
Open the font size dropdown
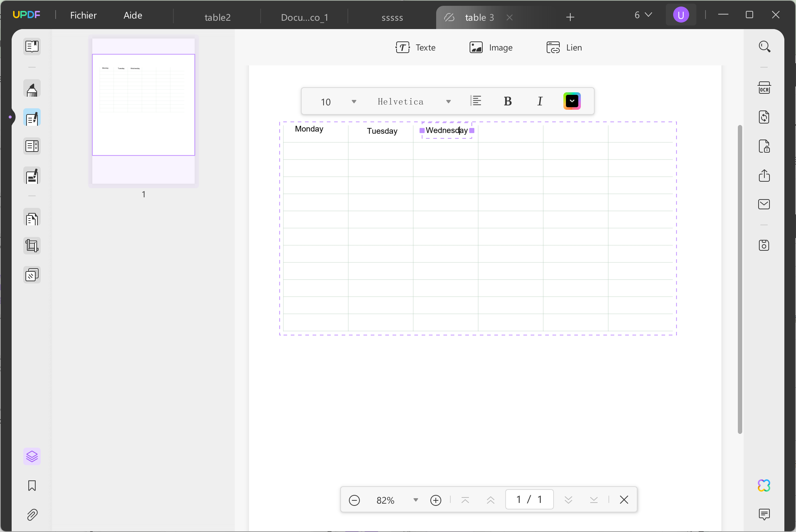tap(353, 102)
